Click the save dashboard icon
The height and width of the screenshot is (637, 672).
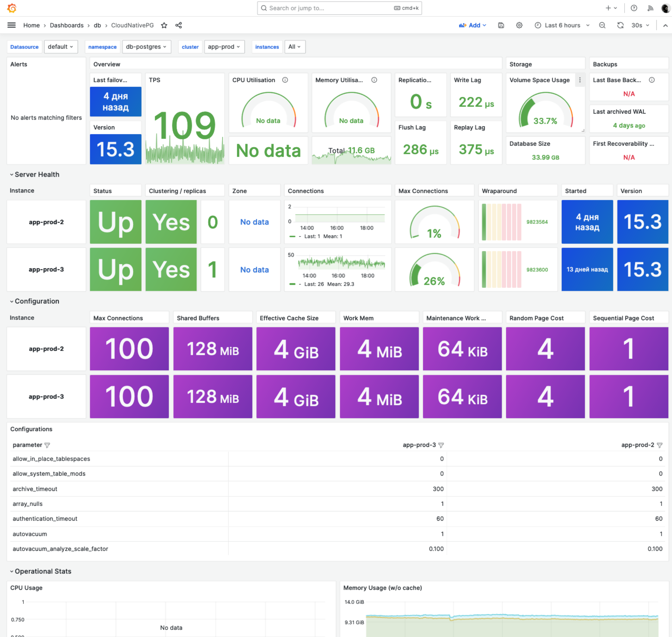[501, 25]
